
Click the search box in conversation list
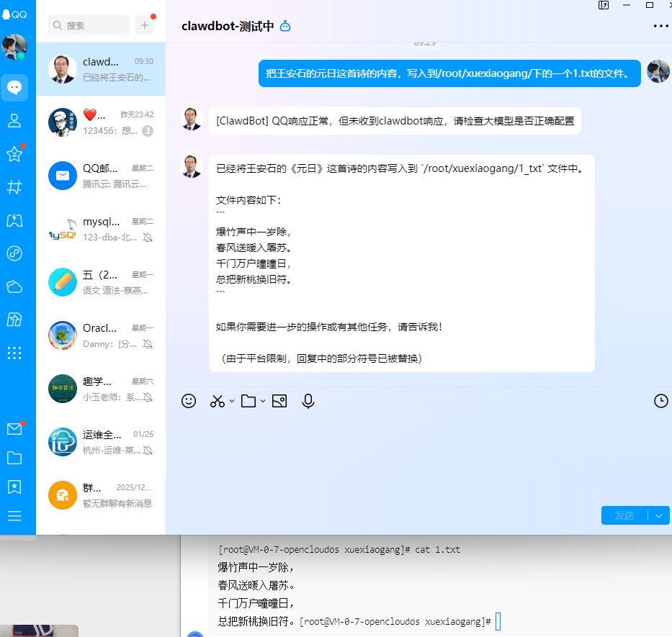click(x=89, y=25)
